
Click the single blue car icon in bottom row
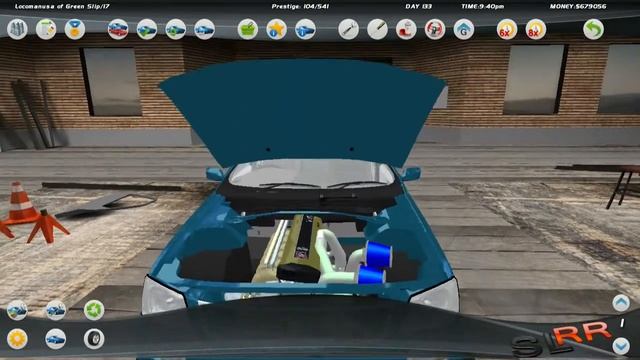point(56,339)
